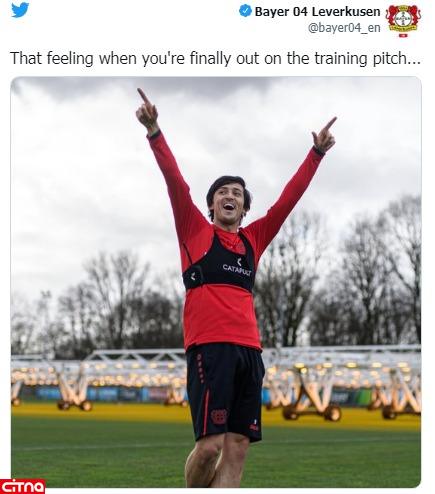Click the lighting rigs left of the player
Viewport: 435px width, 494px height.
[98, 380]
